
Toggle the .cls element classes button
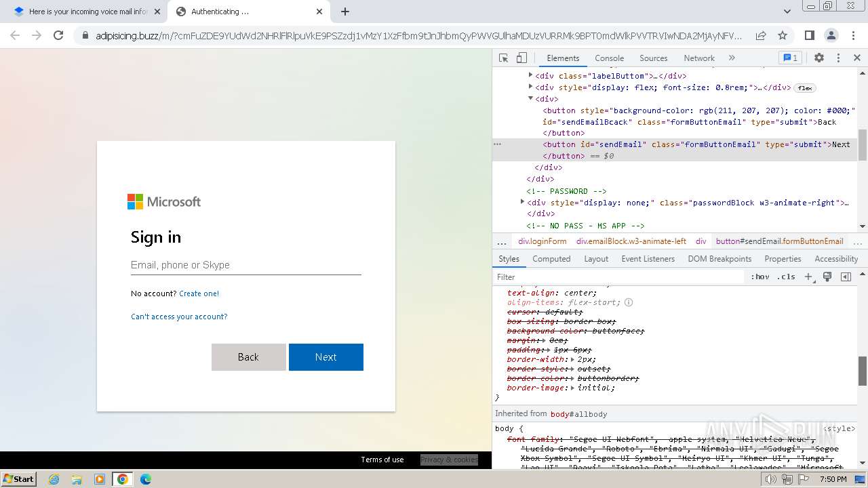tap(786, 277)
